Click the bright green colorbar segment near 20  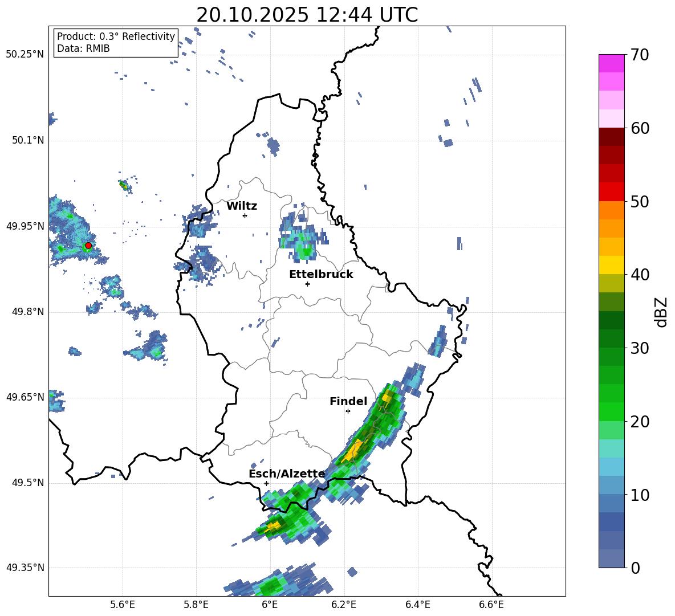click(611, 411)
